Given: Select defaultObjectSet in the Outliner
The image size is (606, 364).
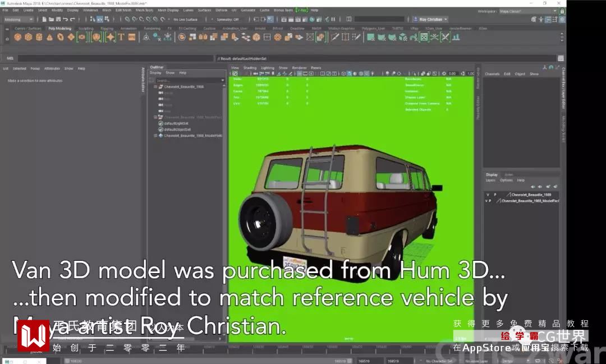Looking at the screenshot, I should (x=177, y=130).
